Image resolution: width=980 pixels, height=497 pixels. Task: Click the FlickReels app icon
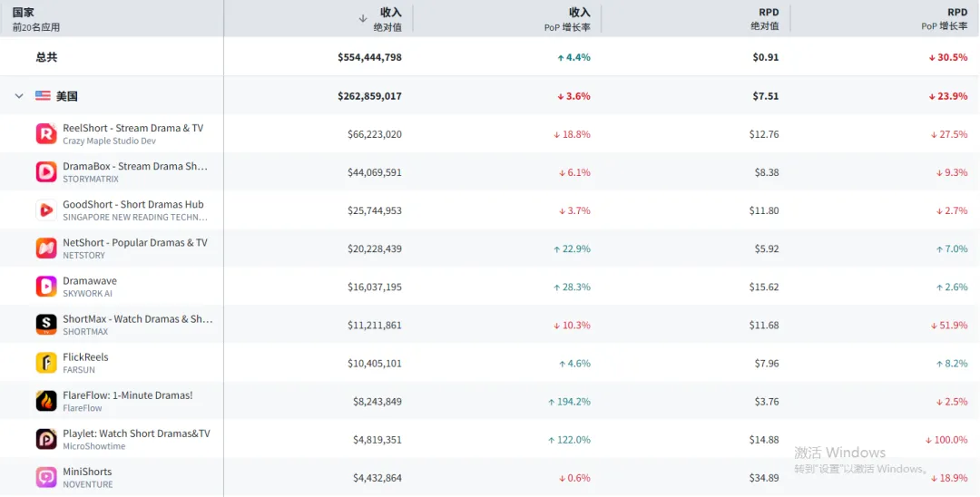coord(46,363)
